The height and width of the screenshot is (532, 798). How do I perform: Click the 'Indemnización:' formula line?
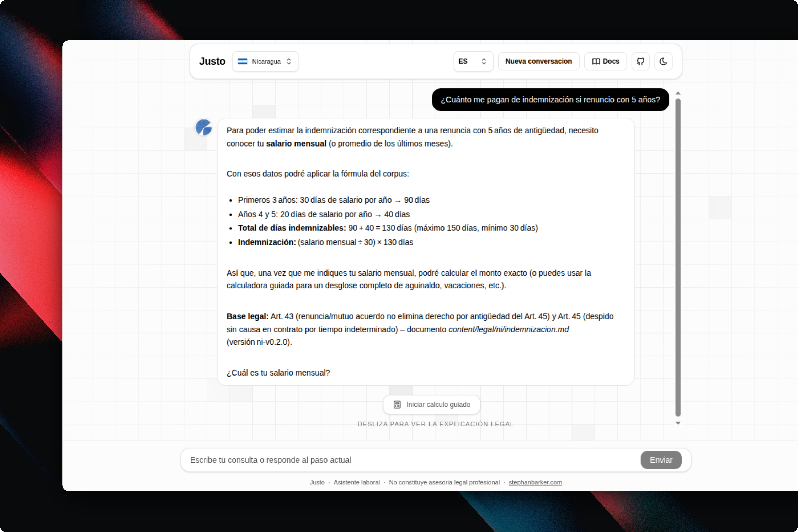coord(325,242)
